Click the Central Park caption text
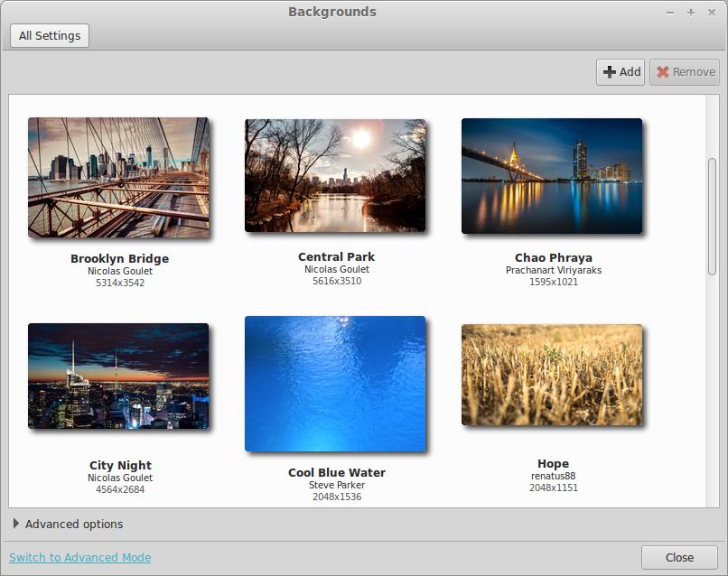 336,256
